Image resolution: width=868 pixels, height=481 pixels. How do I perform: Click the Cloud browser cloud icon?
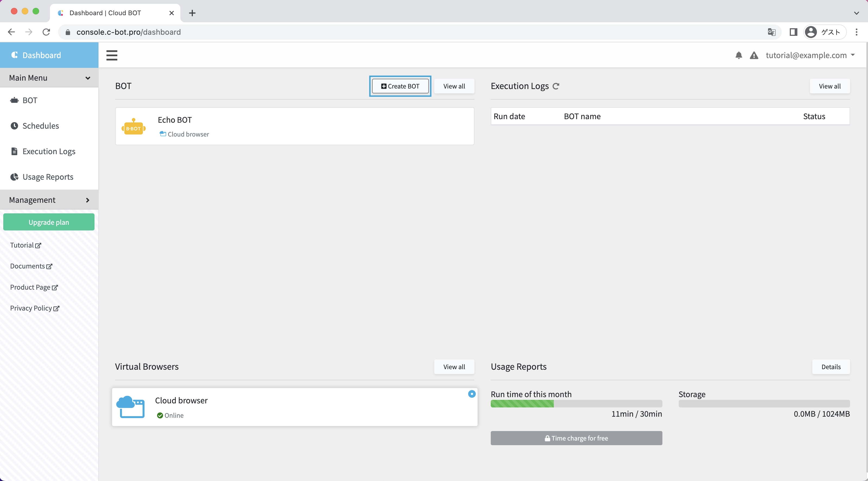(x=130, y=407)
